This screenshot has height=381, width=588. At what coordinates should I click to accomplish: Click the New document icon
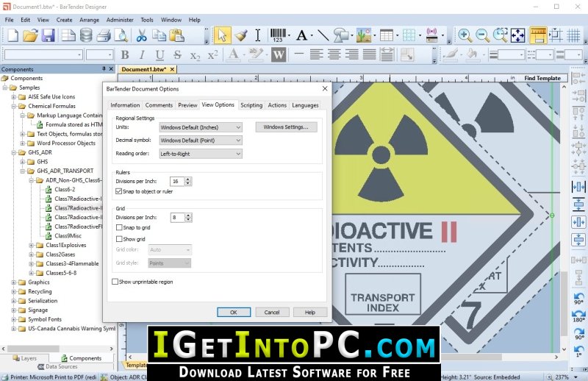click(13, 35)
